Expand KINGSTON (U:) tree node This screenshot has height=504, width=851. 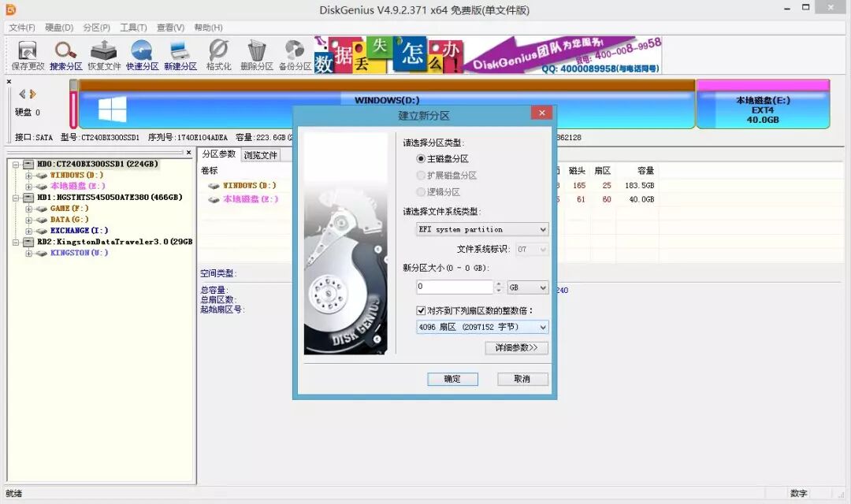coord(29,254)
